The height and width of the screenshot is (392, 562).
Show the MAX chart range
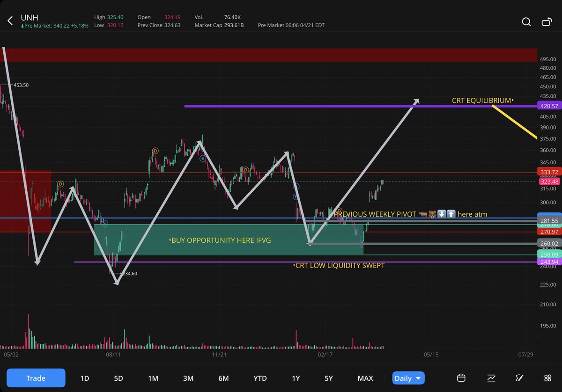pyautogui.click(x=365, y=378)
